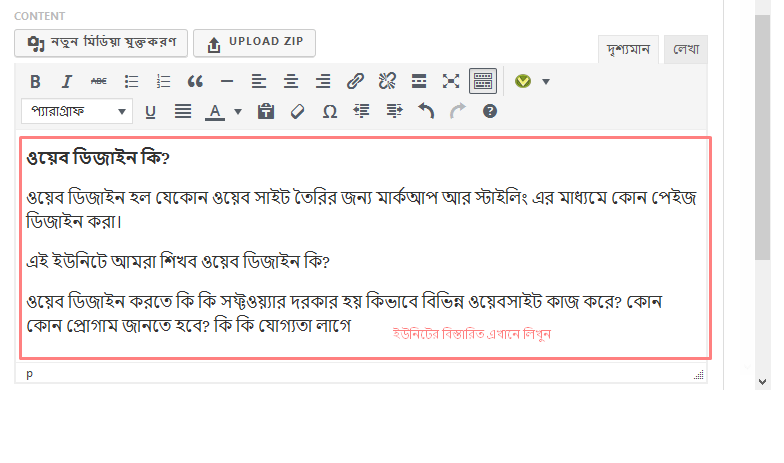Open the paragraph format dropdown
The height and width of the screenshot is (463, 784).
[77, 111]
